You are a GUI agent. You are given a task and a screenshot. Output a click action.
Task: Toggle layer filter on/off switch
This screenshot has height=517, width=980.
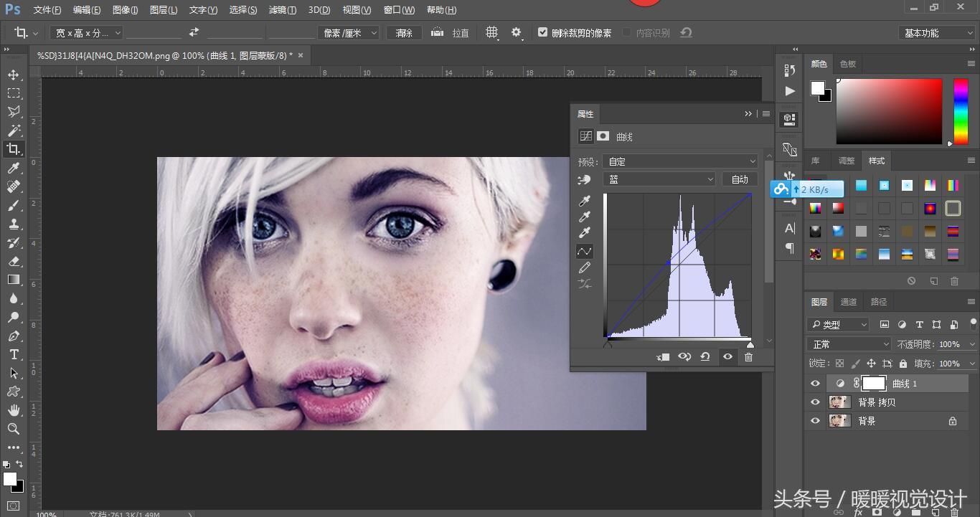point(974,323)
